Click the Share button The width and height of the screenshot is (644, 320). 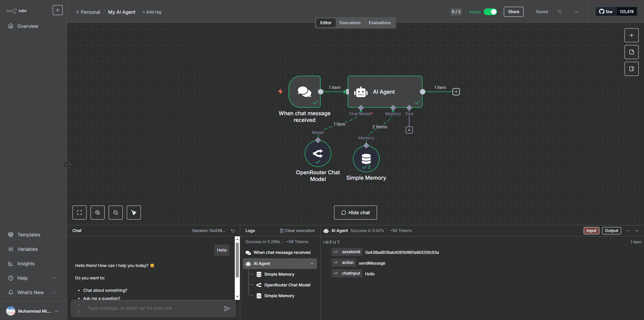[x=513, y=12]
